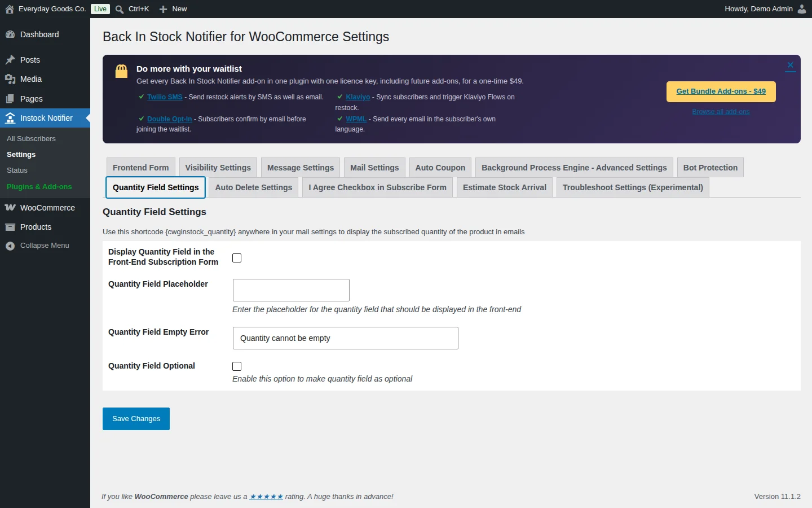This screenshot has height=508, width=812.
Task: Enable Display Quantity Field checkbox
Action: (237, 258)
